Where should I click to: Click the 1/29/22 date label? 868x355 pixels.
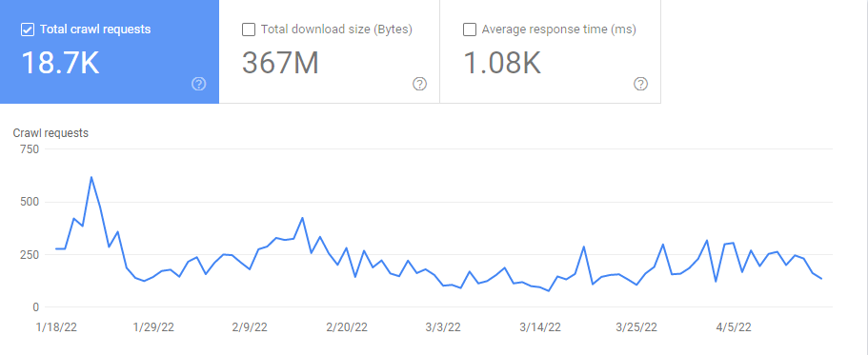click(x=153, y=327)
